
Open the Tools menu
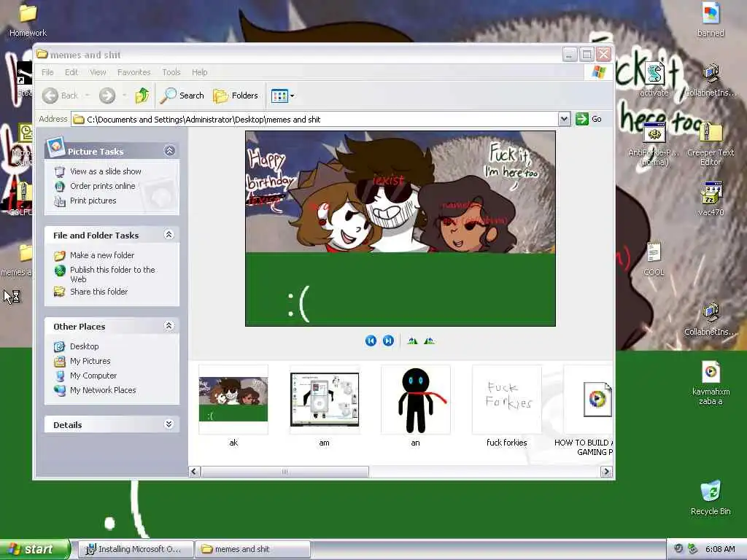pos(171,72)
